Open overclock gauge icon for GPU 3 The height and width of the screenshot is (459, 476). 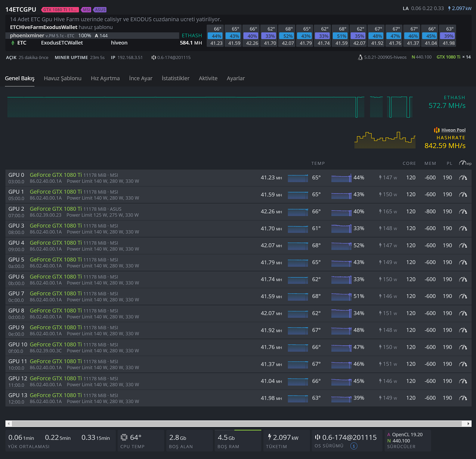(463, 228)
